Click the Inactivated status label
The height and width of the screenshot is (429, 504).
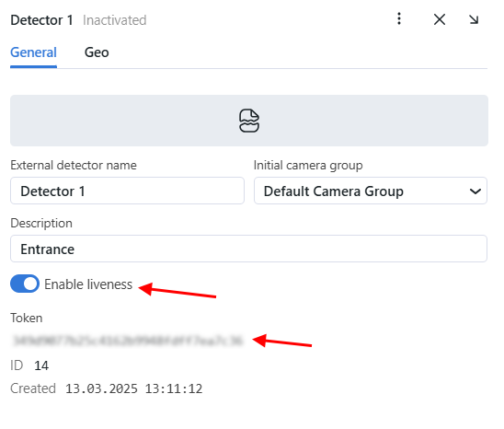pyautogui.click(x=115, y=20)
